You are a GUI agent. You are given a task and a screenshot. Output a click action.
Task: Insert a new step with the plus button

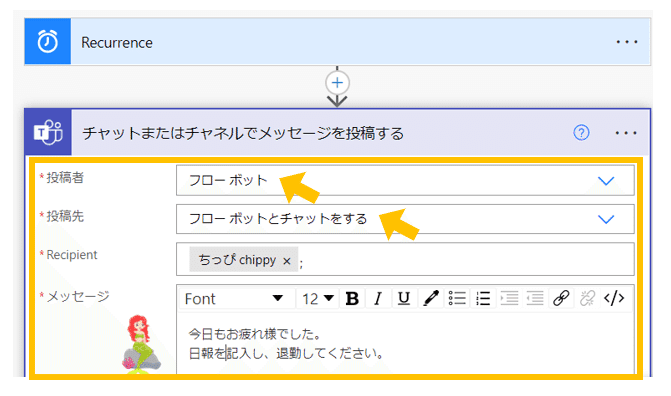(337, 83)
